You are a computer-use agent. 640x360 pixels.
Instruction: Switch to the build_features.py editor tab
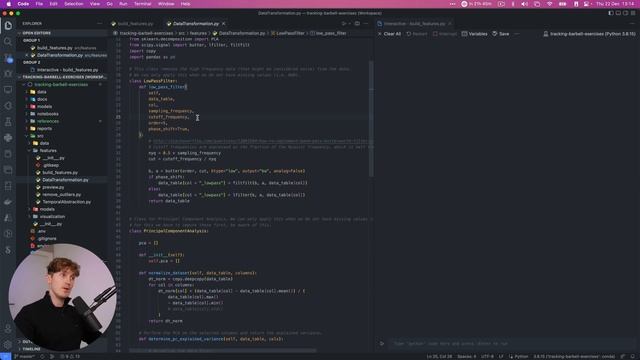136,24
